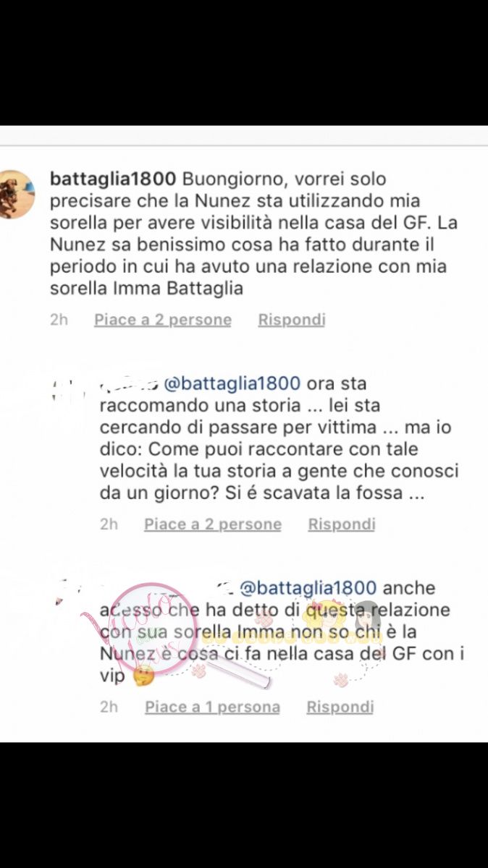Open 'Piace a 1 persona' likes list
This screenshot has height=868, width=488.
(213, 707)
